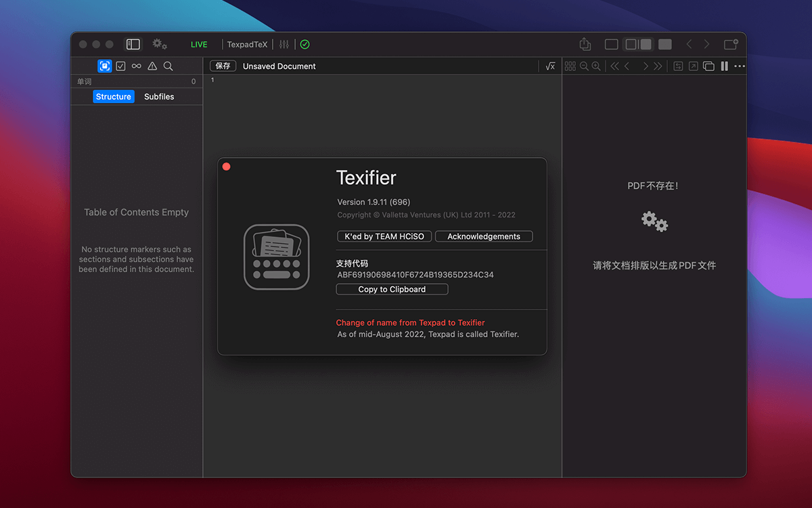
Task: Go to next PDF page
Action: (x=646, y=66)
